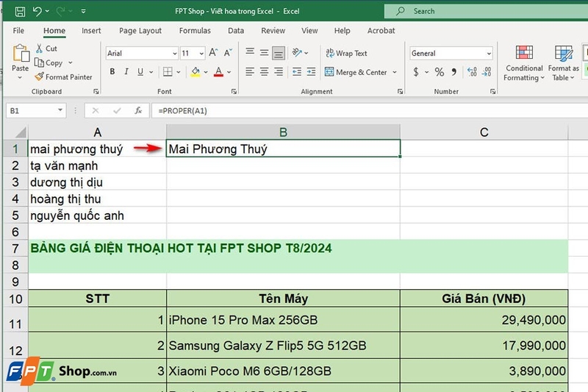Image resolution: width=588 pixels, height=392 pixels.
Task: Apply the red Font Color
Action: (x=218, y=71)
